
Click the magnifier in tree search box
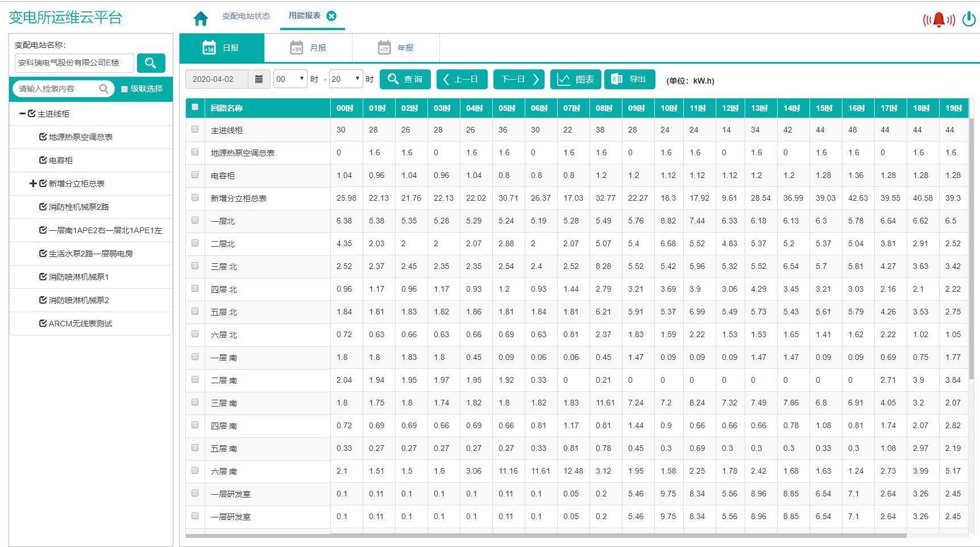pyautogui.click(x=103, y=89)
